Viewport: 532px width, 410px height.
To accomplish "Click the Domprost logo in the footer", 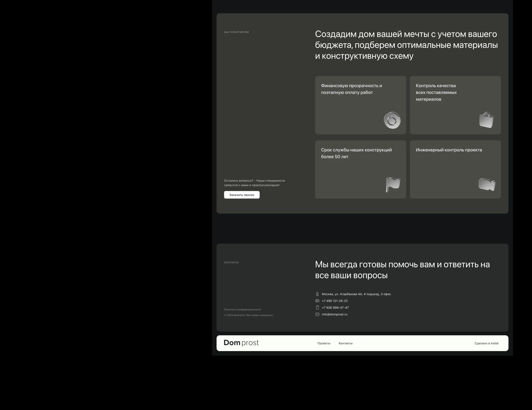I will point(241,343).
